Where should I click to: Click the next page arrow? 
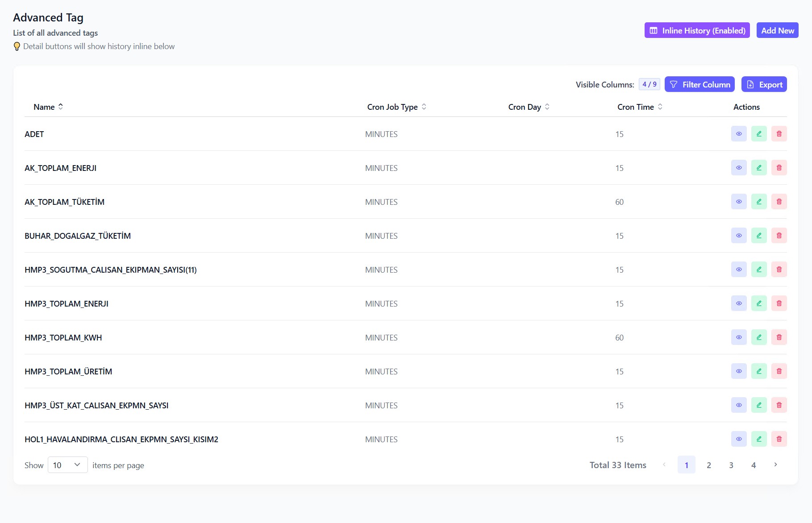[776, 465]
